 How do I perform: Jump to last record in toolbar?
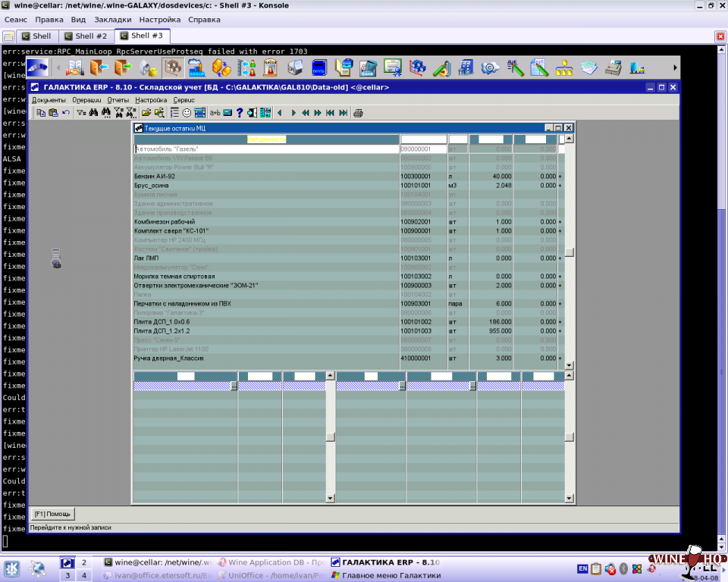(343, 112)
